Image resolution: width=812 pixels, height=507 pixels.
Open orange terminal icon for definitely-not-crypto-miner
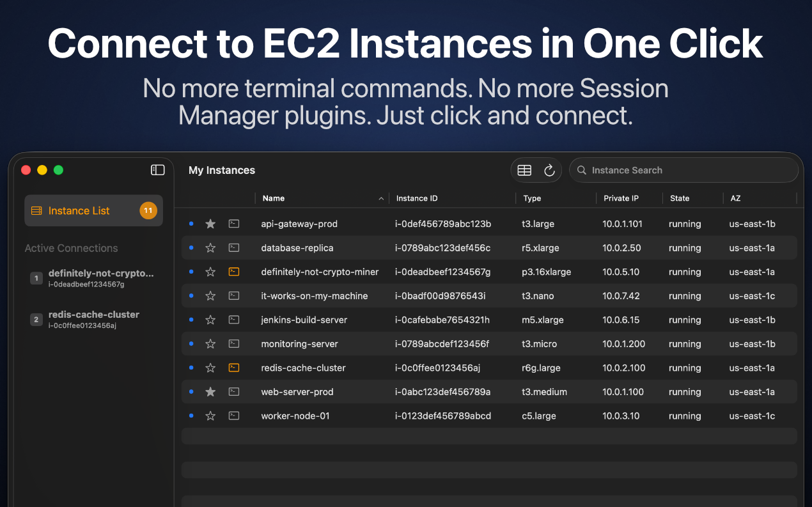coord(234,272)
